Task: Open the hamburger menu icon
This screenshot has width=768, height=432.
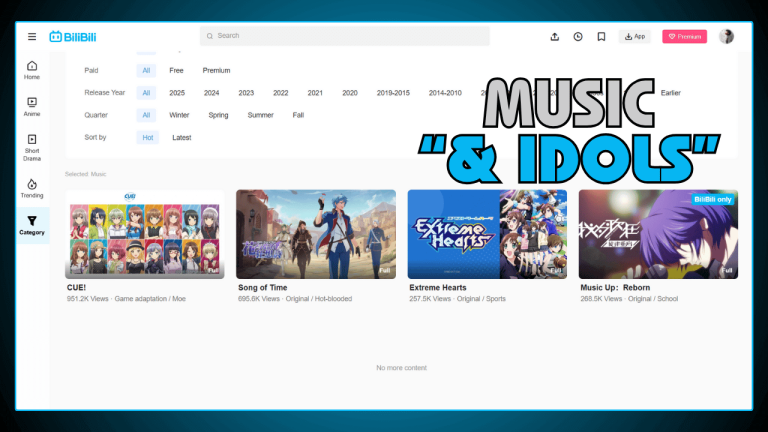Action: pyautogui.click(x=32, y=36)
